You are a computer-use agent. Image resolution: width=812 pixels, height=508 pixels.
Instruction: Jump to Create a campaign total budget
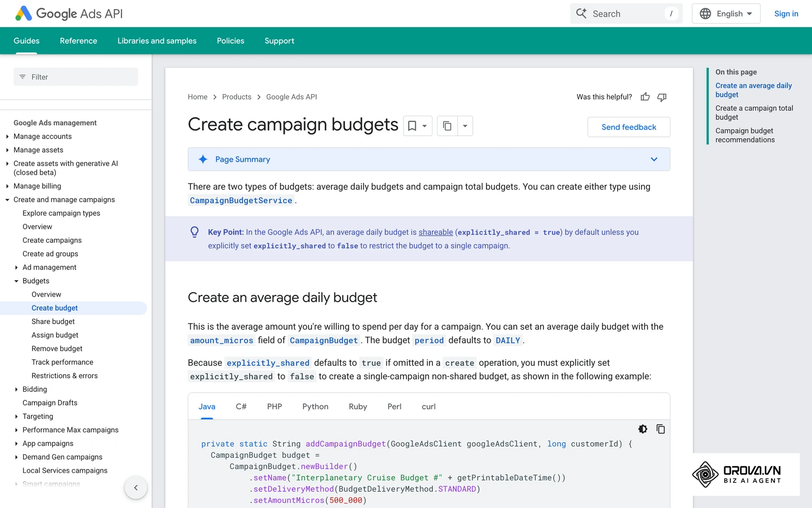pyautogui.click(x=754, y=113)
